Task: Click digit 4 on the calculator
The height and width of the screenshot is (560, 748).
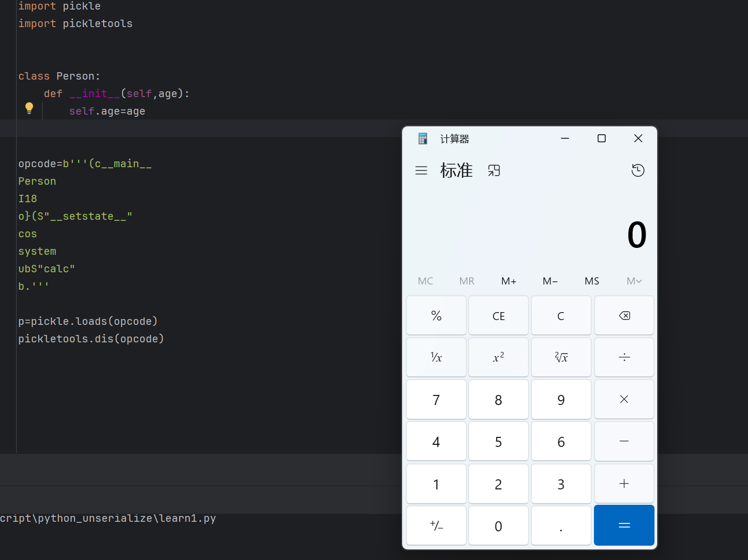Action: pyautogui.click(x=436, y=441)
